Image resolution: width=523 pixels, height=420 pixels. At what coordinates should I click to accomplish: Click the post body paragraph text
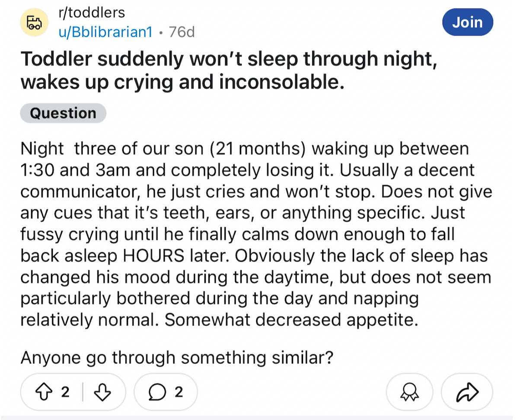(256, 234)
